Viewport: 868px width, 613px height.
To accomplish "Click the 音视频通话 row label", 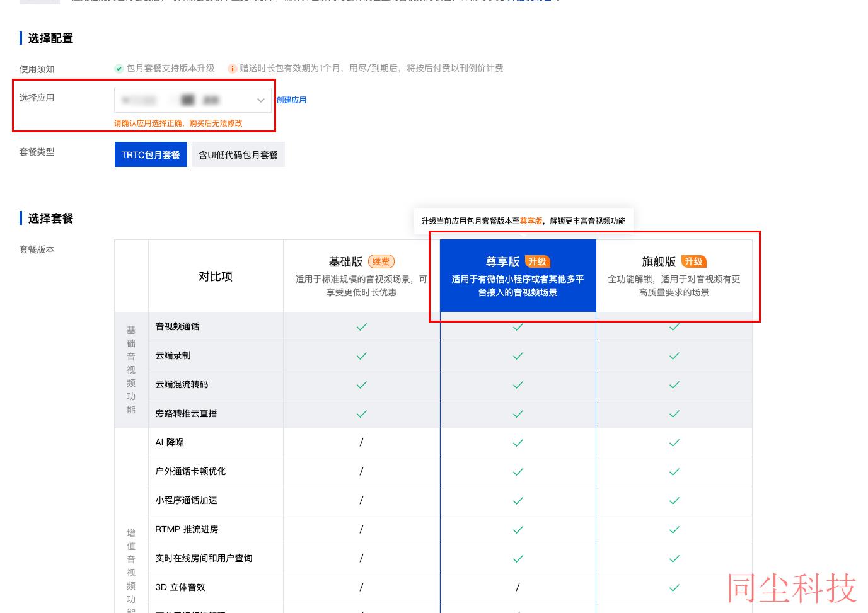I will click(177, 326).
